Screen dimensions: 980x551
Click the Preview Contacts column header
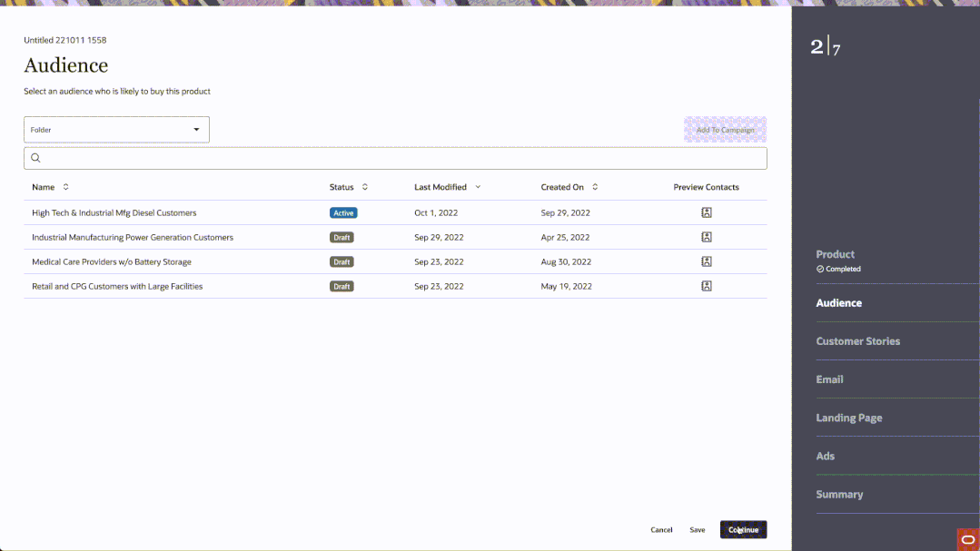(706, 187)
